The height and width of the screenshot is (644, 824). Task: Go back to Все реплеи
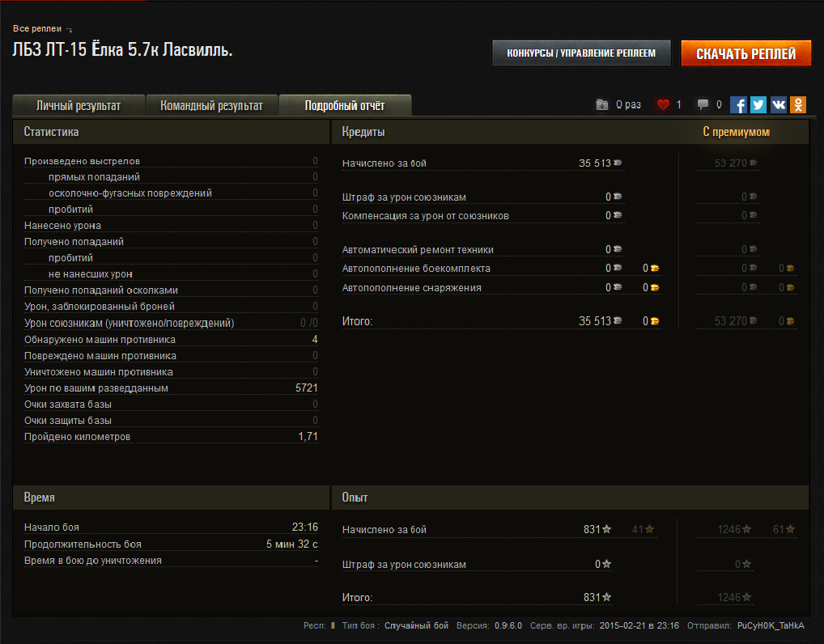click(x=36, y=29)
